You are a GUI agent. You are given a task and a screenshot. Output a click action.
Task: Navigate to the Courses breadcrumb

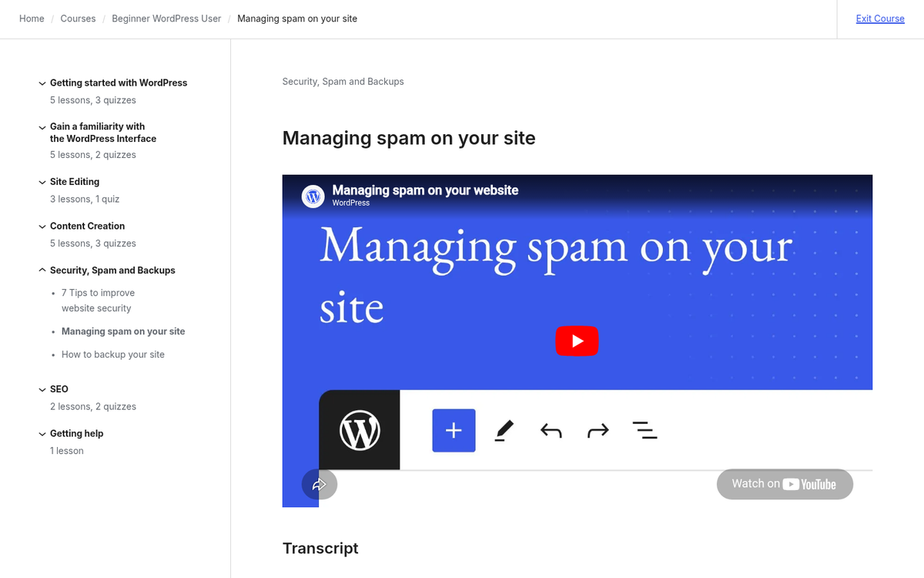tap(78, 18)
